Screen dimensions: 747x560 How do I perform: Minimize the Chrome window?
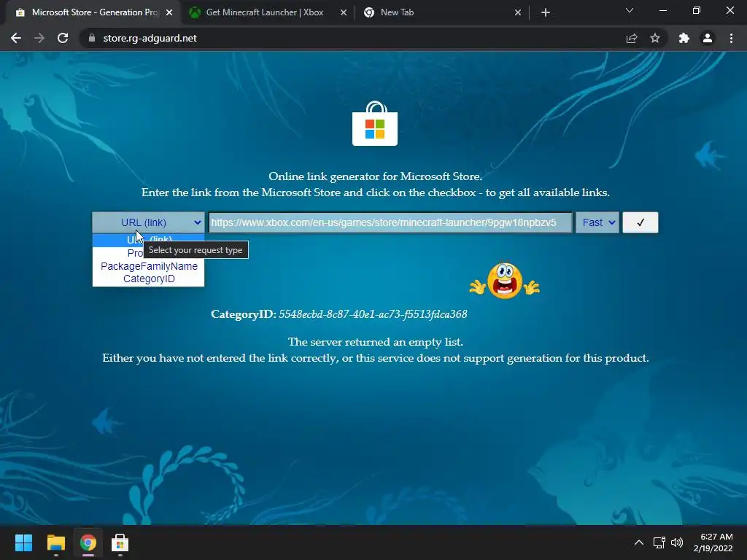point(663,10)
